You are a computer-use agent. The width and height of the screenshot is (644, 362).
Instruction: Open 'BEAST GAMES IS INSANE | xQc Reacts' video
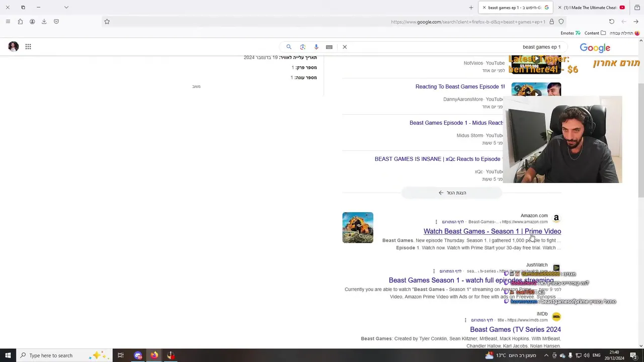pyautogui.click(x=439, y=159)
